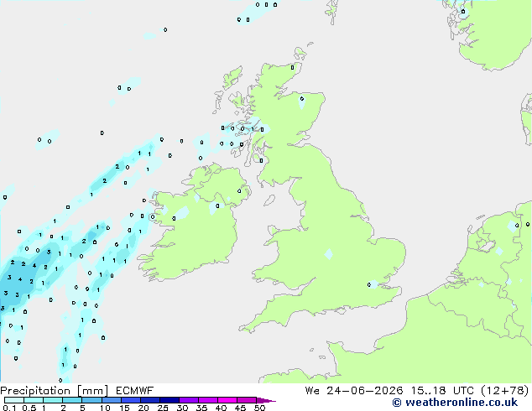Viewport: 532px width, 411px height.
Task: Click the 'Precipitation' title word
Action: tap(35, 391)
